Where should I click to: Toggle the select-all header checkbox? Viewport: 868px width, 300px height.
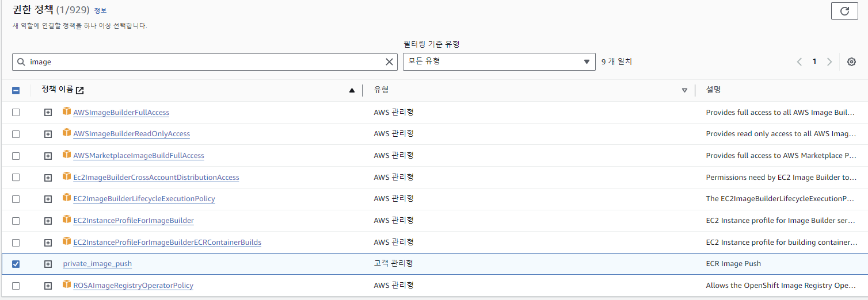16,90
